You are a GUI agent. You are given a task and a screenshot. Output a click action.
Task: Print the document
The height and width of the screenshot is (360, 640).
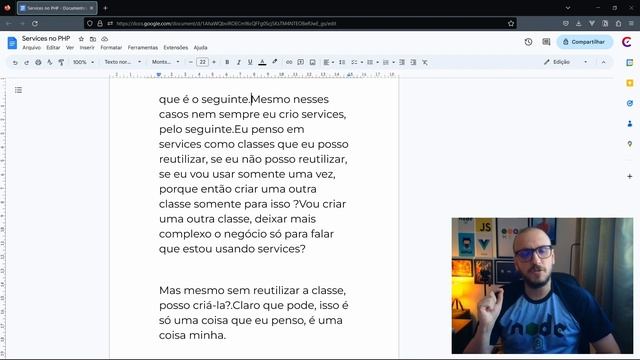click(38, 62)
